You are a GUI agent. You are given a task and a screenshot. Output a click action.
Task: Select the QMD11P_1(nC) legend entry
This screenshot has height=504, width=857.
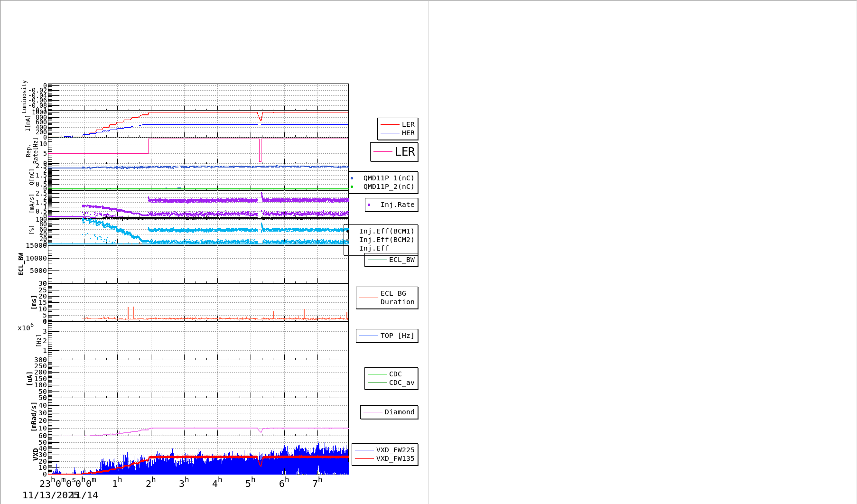click(388, 178)
